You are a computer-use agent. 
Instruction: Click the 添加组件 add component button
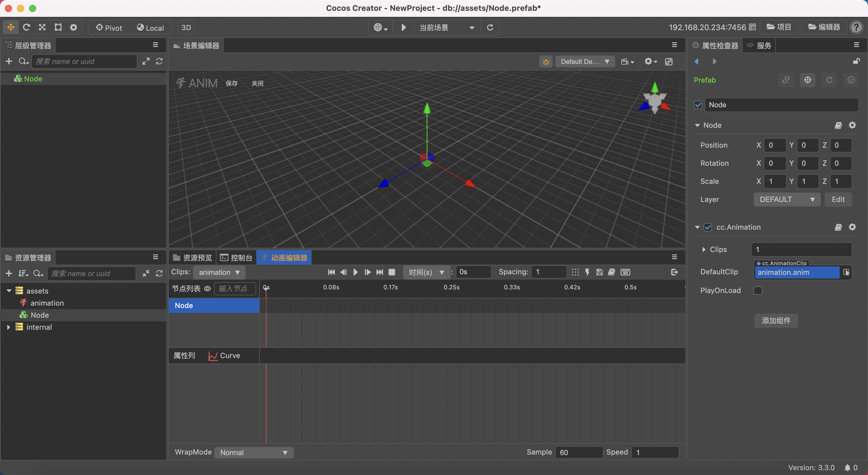coord(776,320)
